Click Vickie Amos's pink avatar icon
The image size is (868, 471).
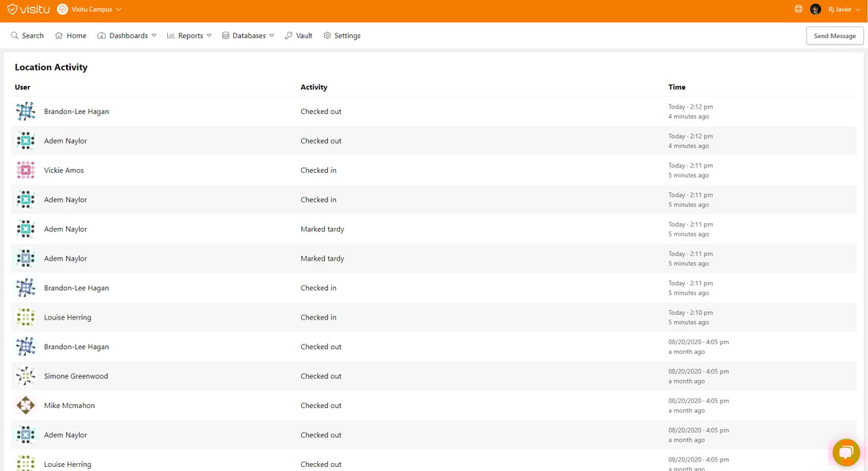point(25,171)
